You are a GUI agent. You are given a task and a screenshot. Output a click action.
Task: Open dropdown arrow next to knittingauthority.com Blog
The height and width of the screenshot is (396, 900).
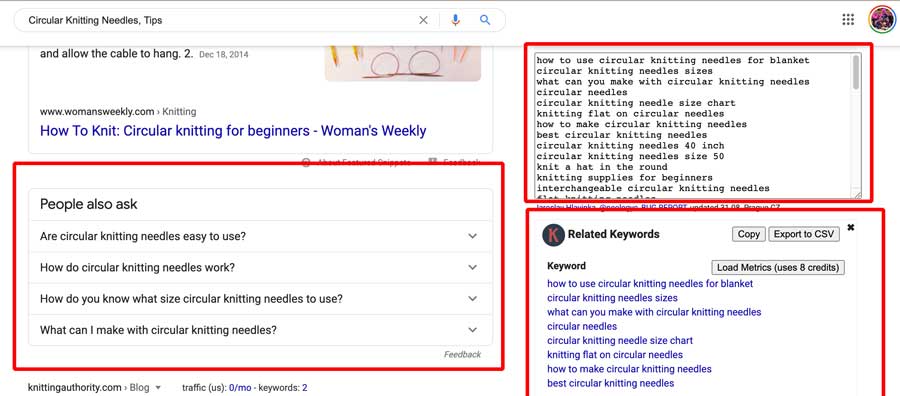[158, 388]
